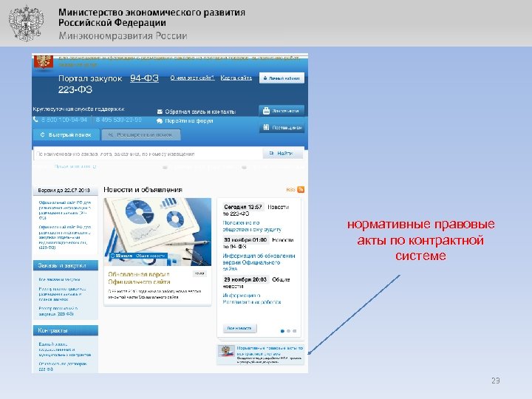Viewport: 532px width, 399px height.
Task: Click the orange RSS feed icon
Action: [301, 189]
